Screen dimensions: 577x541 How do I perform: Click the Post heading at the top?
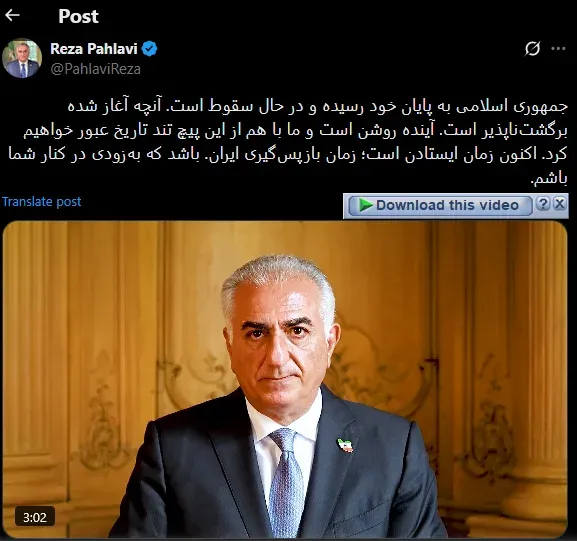[x=78, y=16]
